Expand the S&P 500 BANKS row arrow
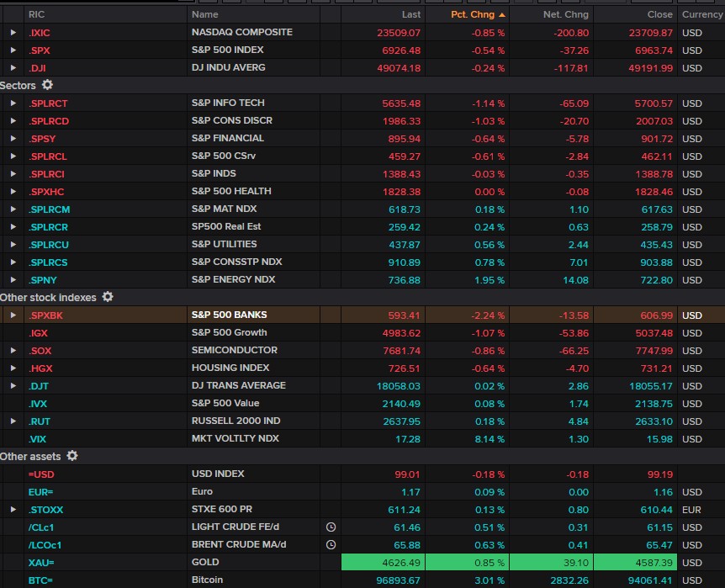This screenshot has width=725, height=588. [13, 315]
